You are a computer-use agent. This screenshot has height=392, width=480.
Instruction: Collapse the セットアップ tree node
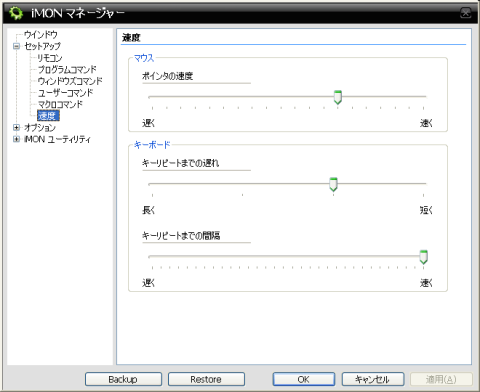point(16,46)
